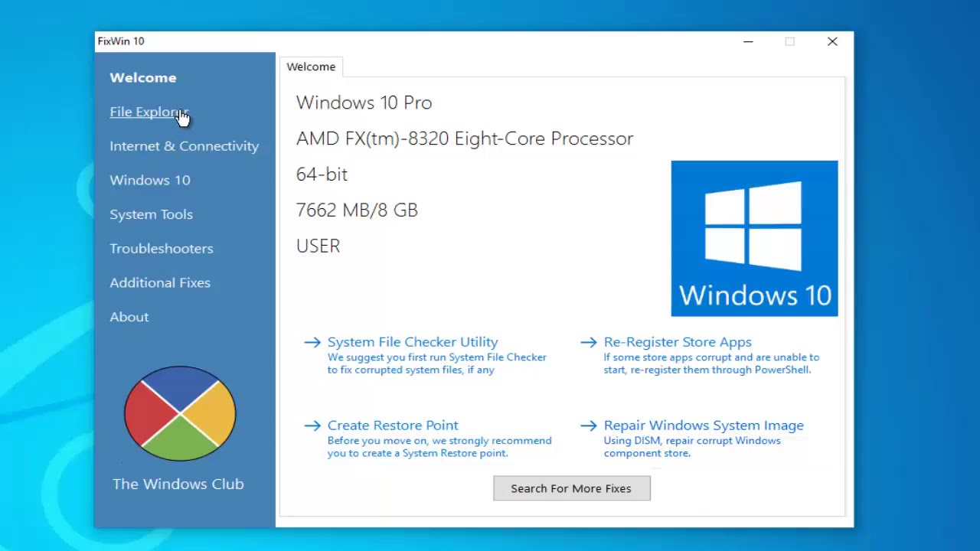The width and height of the screenshot is (980, 551).
Task: Open the About section
Action: click(129, 317)
